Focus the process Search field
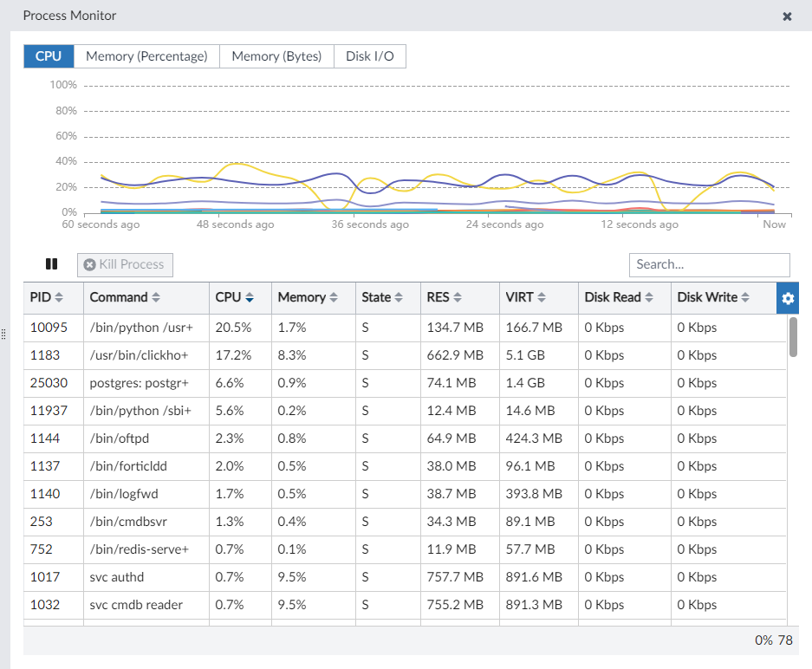The height and width of the screenshot is (669, 812). tap(709, 264)
